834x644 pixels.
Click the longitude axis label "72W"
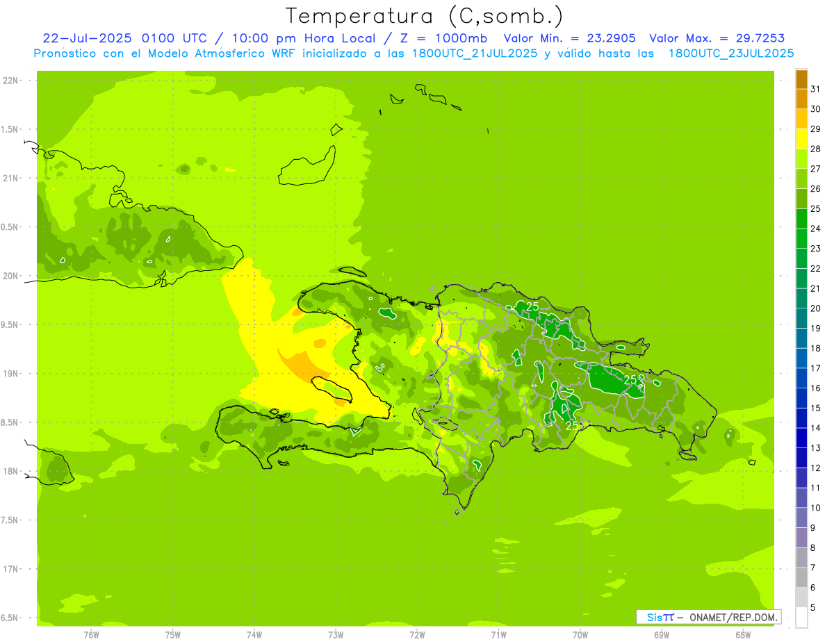pos(417,634)
